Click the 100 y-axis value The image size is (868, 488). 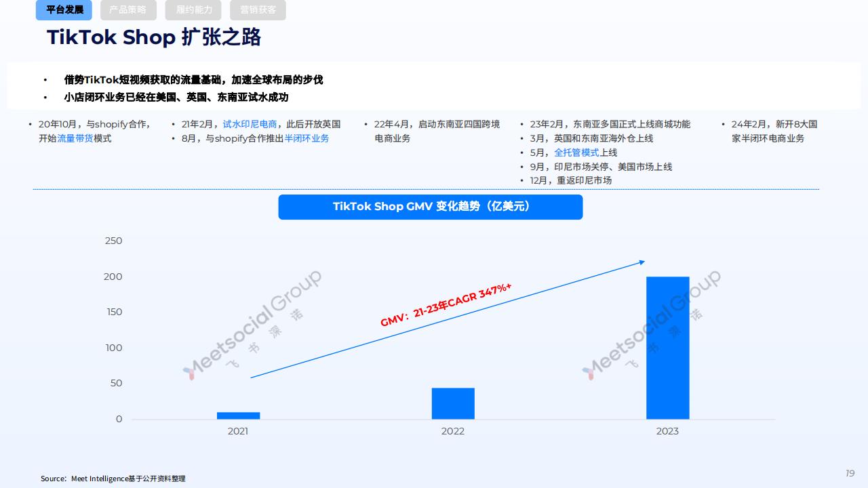click(114, 348)
